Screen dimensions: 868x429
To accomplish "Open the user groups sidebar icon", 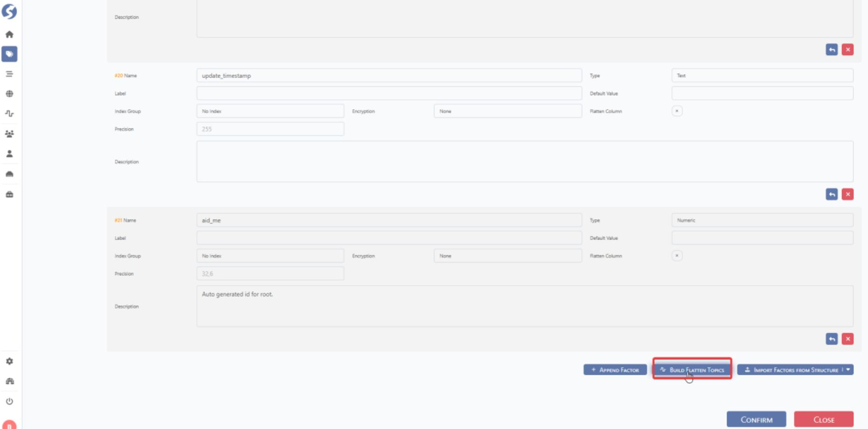I will click(9, 134).
